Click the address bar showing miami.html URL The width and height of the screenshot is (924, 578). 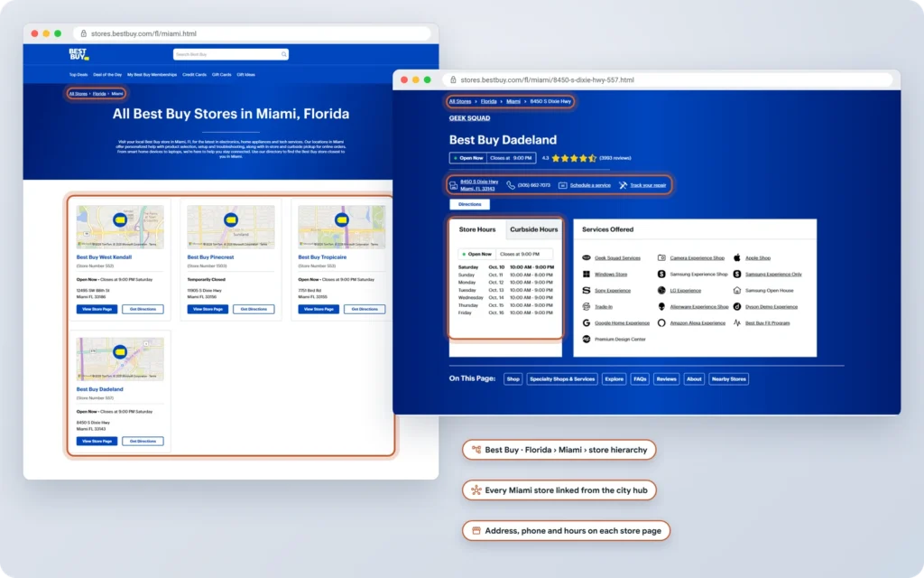253,33
